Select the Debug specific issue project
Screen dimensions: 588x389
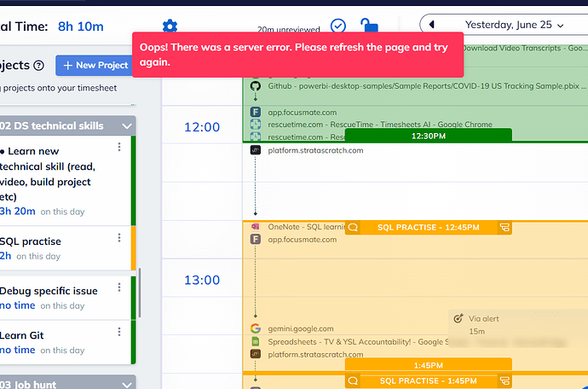click(66, 298)
